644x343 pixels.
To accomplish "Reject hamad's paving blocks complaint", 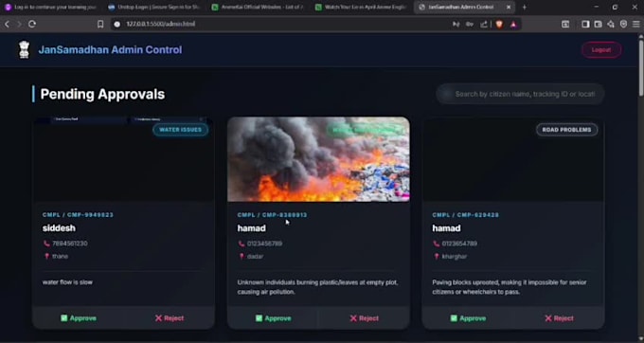I will pyautogui.click(x=559, y=318).
